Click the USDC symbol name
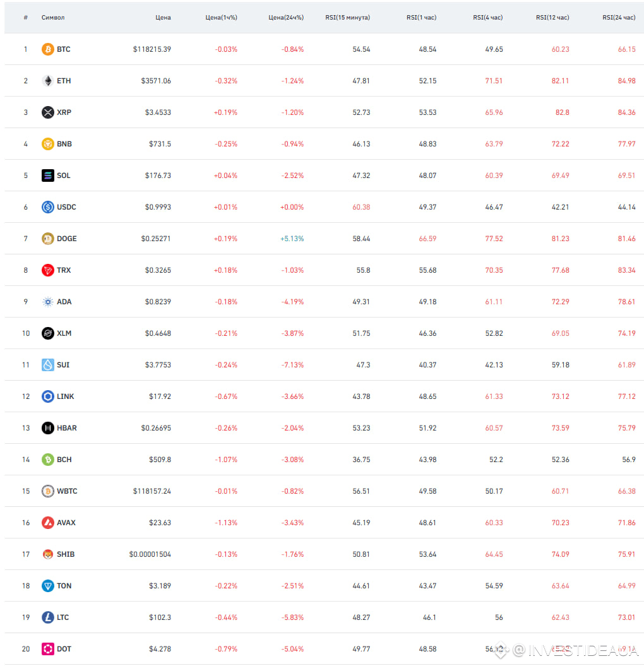 (66, 207)
